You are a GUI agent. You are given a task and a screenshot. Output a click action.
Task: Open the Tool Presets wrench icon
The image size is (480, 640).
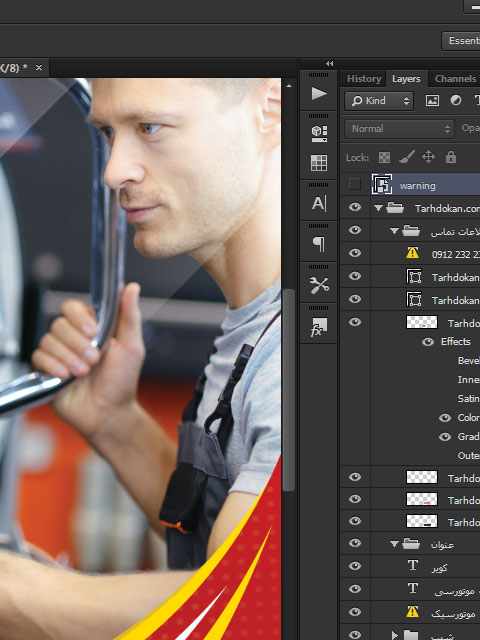pyautogui.click(x=319, y=285)
